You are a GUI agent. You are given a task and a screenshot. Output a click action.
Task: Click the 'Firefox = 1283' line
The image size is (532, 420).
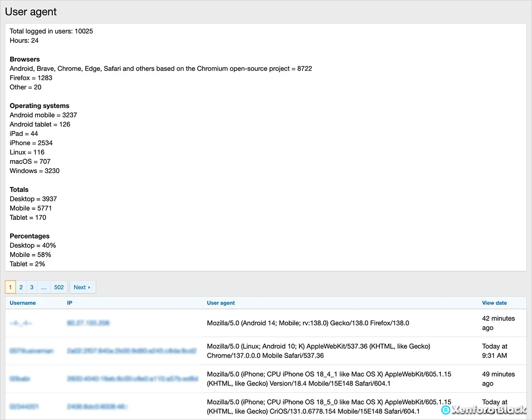point(31,78)
